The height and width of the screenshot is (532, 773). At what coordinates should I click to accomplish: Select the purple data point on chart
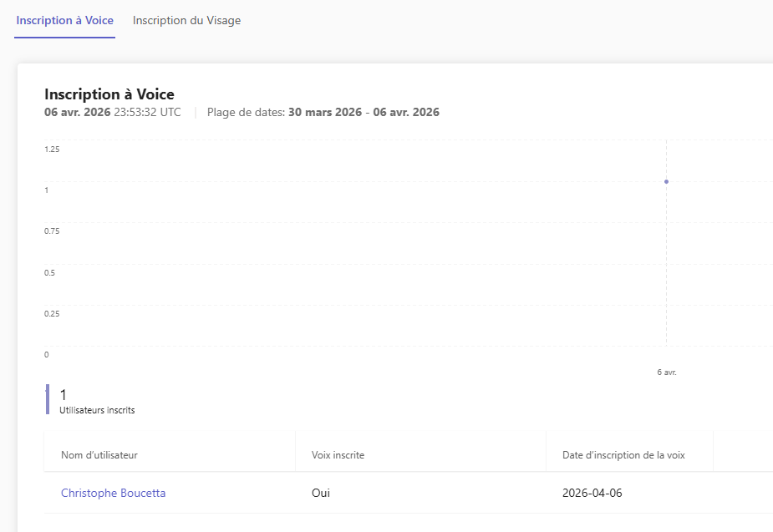pos(666,181)
